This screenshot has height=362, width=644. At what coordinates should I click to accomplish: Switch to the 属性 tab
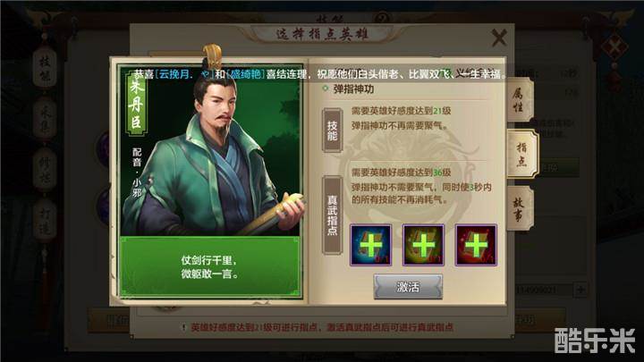pyautogui.click(x=520, y=100)
